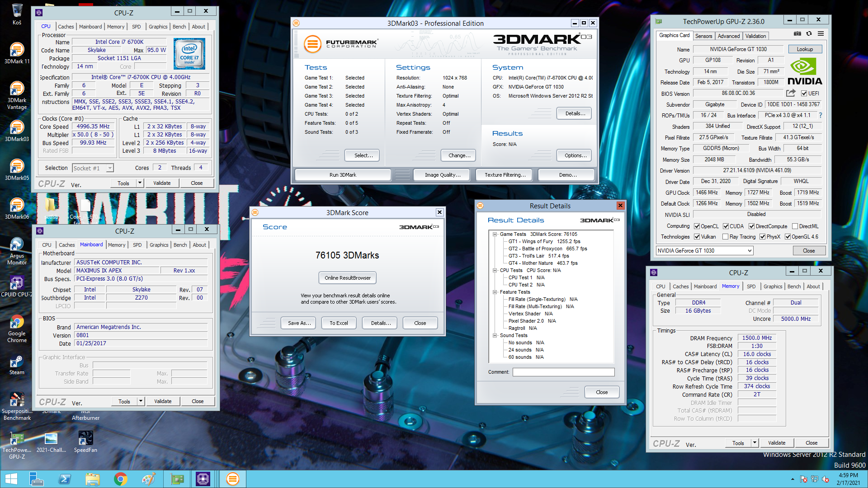Click the Intel Core i7 logo in CPU-Z

click(x=189, y=54)
